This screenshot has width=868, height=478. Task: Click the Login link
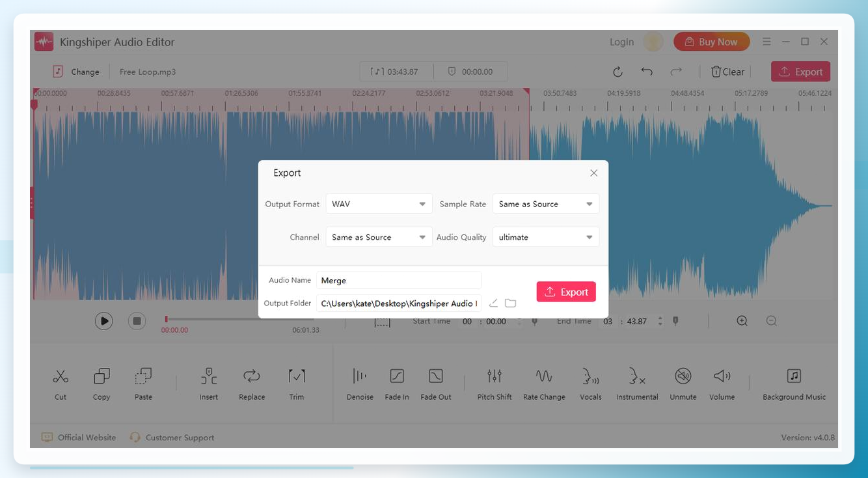point(621,42)
